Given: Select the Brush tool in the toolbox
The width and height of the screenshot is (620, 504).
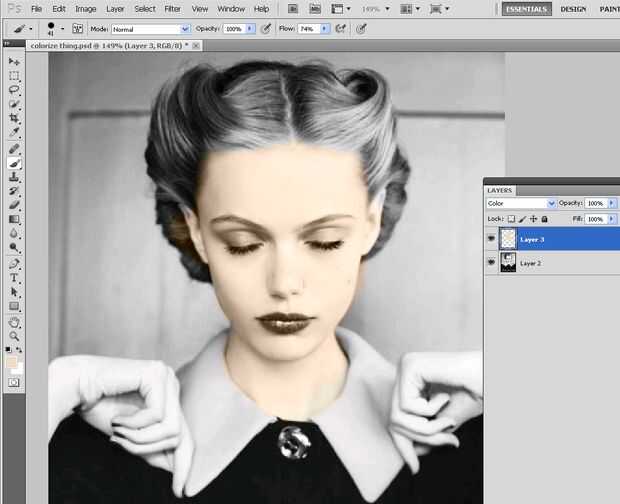Looking at the screenshot, I should point(15,161).
